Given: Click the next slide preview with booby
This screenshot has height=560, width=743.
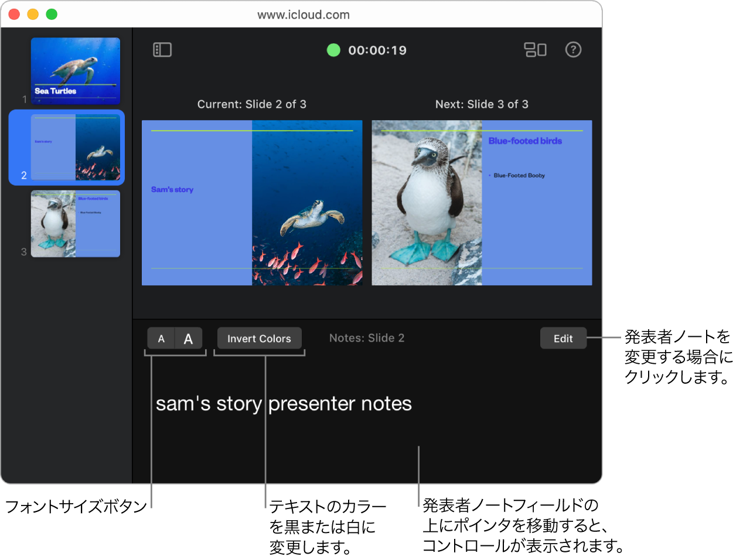Looking at the screenshot, I should pyautogui.click(x=482, y=203).
